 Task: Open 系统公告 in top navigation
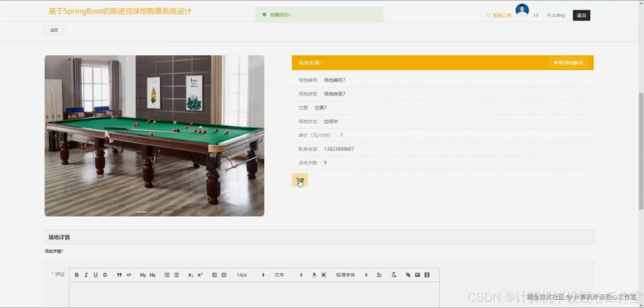tap(499, 15)
